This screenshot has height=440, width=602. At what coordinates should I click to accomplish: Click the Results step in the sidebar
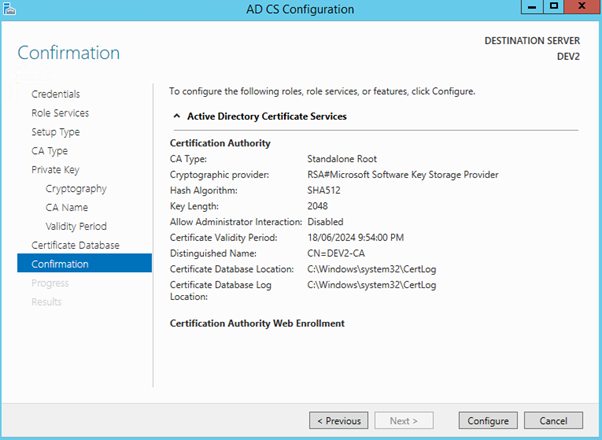(46, 302)
